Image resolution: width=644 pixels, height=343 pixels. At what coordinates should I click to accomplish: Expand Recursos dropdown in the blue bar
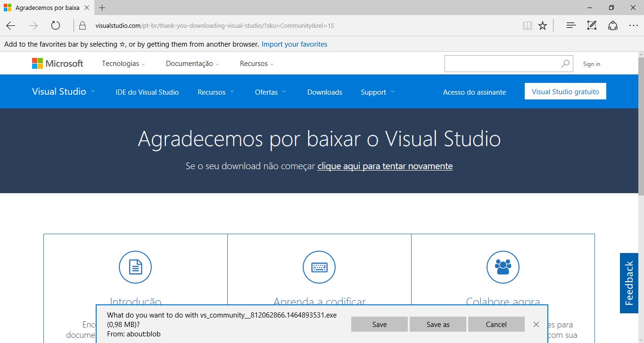pos(216,92)
